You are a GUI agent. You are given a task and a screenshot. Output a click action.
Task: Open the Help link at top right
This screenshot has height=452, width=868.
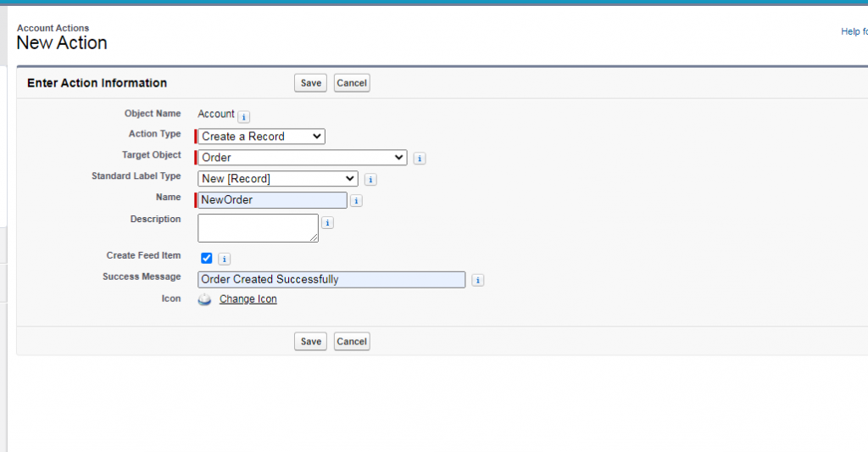pos(854,31)
